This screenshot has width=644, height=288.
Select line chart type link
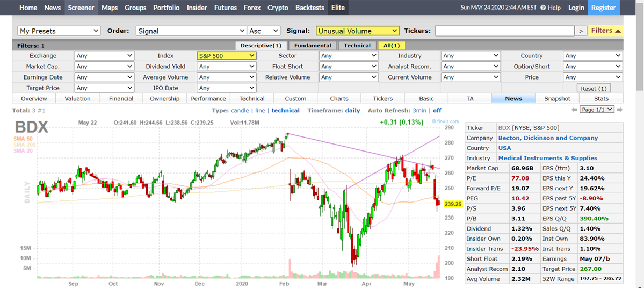260,110
